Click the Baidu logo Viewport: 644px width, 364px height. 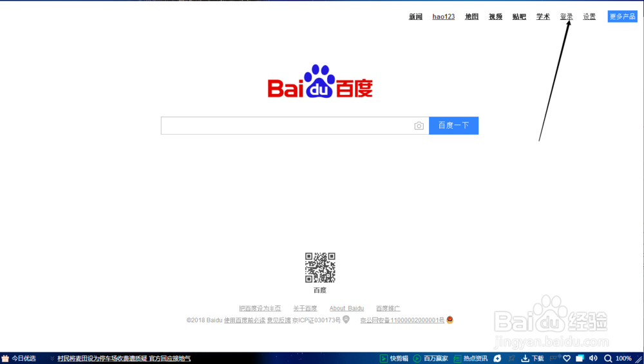coord(320,81)
